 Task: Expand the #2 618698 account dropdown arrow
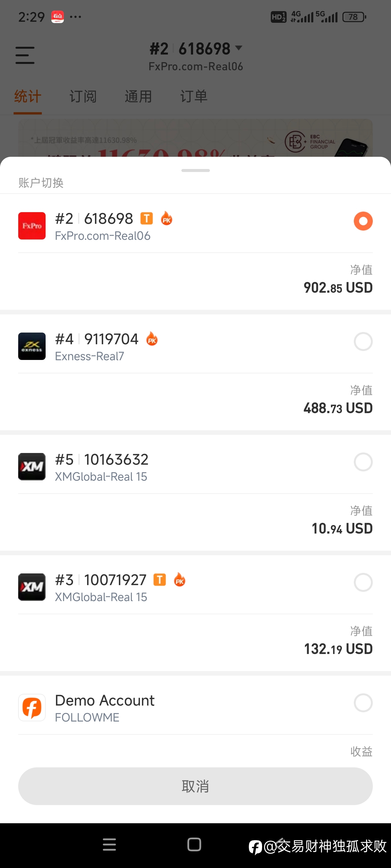[x=238, y=48]
